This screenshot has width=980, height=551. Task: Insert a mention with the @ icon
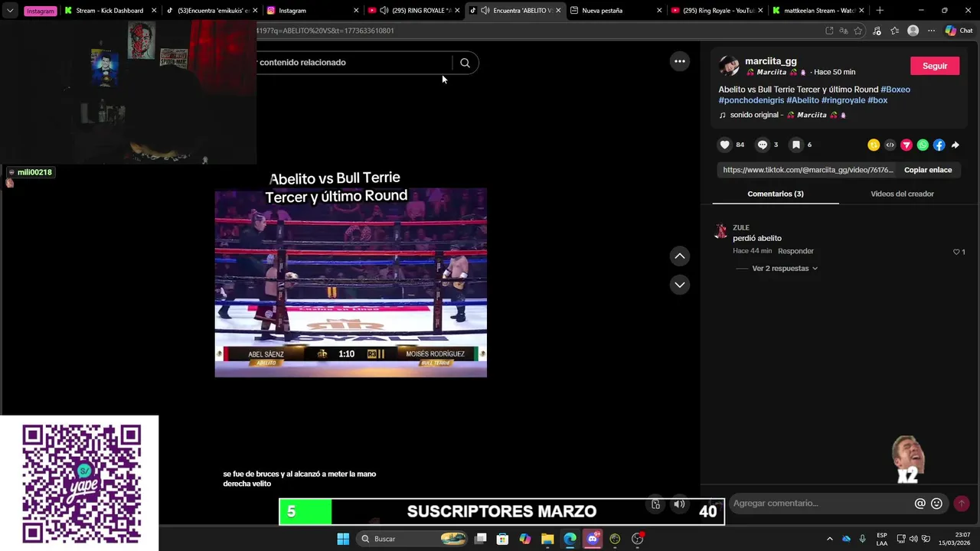(x=920, y=504)
